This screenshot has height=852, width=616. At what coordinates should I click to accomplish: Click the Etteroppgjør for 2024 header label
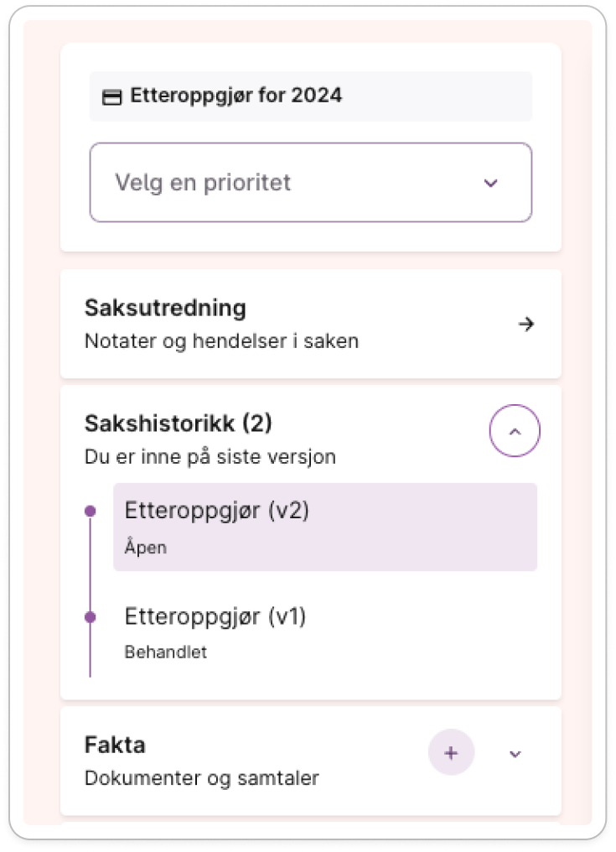pos(236,96)
